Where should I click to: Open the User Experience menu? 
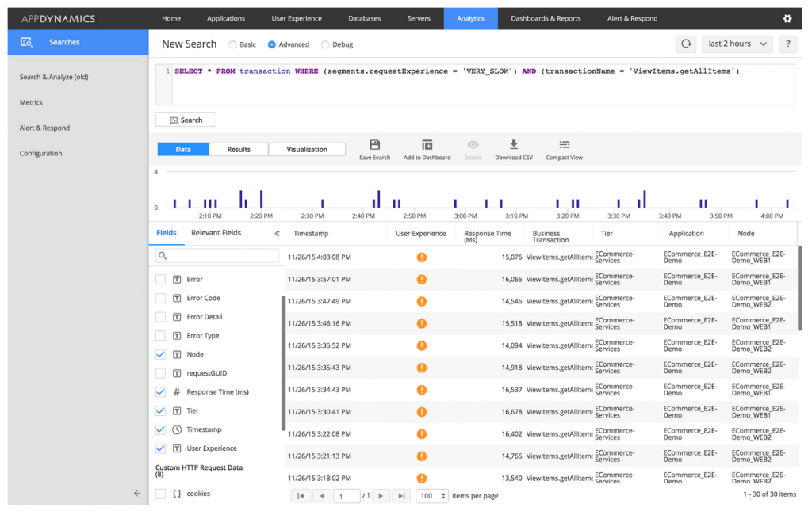[x=297, y=19]
